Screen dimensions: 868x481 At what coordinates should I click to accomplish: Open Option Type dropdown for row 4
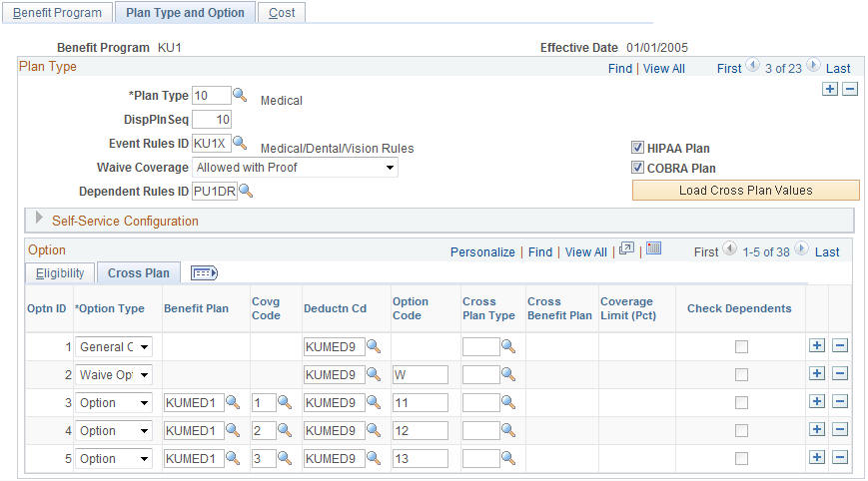point(114,431)
